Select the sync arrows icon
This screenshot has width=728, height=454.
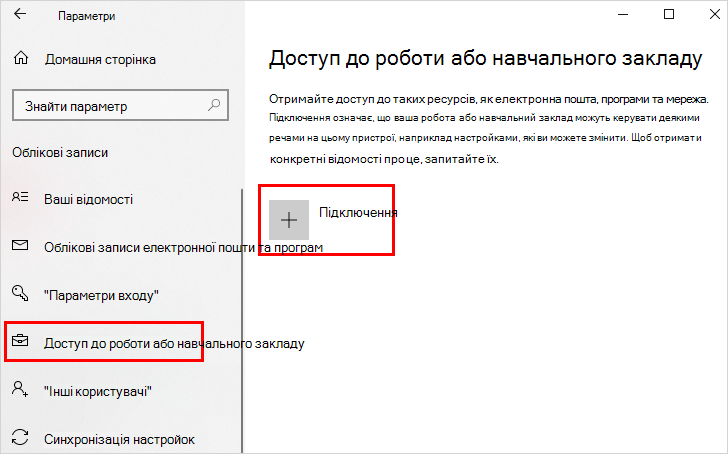tap(20, 437)
